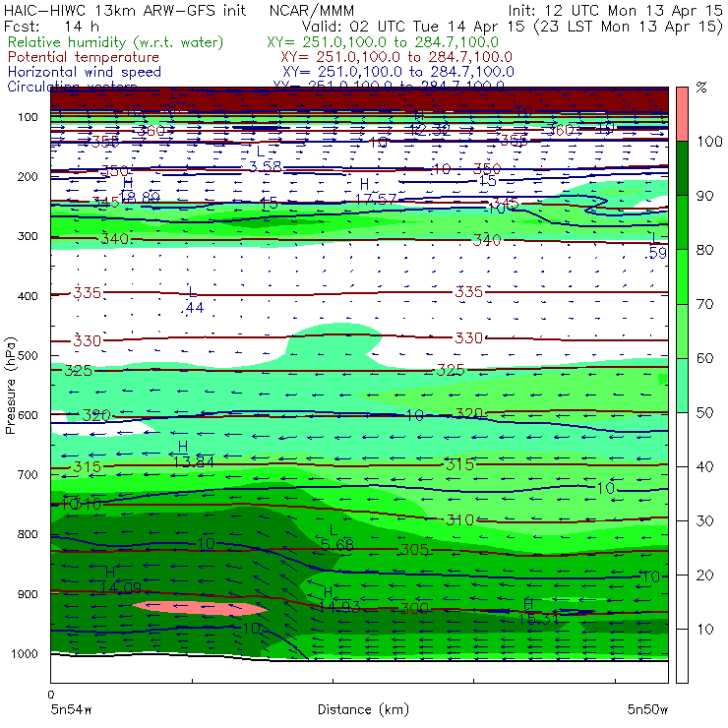Click the pink above-100% color bar segment
The height and width of the screenshot is (728, 728).
(682, 114)
